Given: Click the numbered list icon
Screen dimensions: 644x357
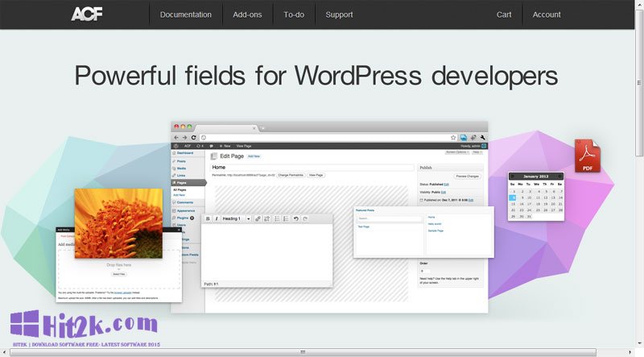Looking at the screenshot, I should click(287, 219).
